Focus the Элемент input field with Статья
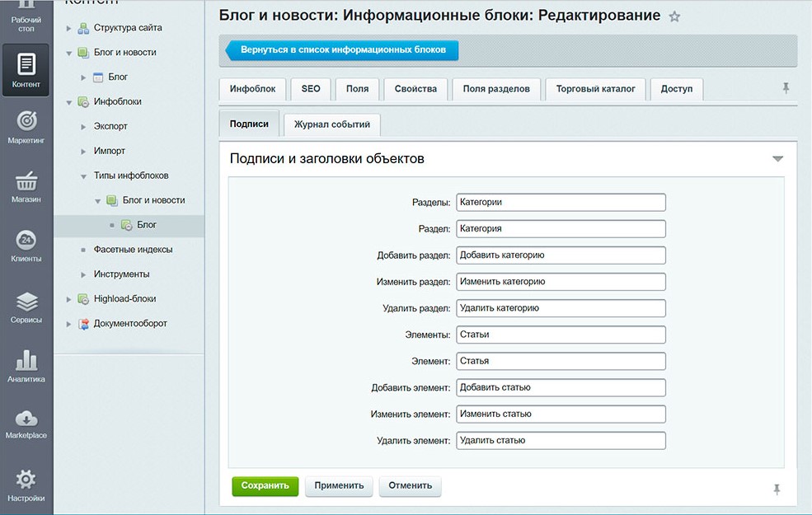This screenshot has width=812, height=515. pos(561,361)
